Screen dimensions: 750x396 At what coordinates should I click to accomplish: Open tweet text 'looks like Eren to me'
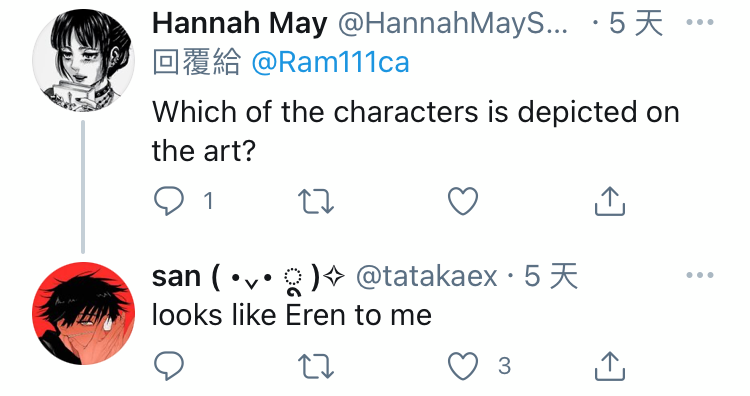point(292,315)
